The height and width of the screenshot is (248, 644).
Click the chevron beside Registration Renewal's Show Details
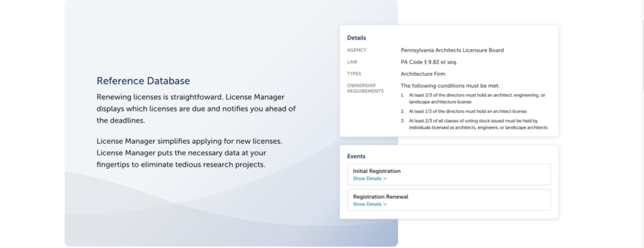click(385, 205)
